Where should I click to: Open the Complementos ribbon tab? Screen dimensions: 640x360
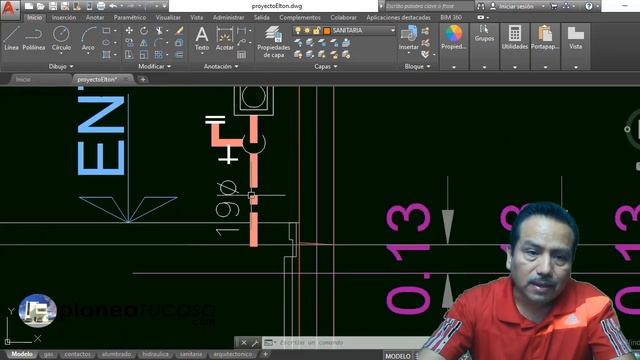[x=300, y=18]
